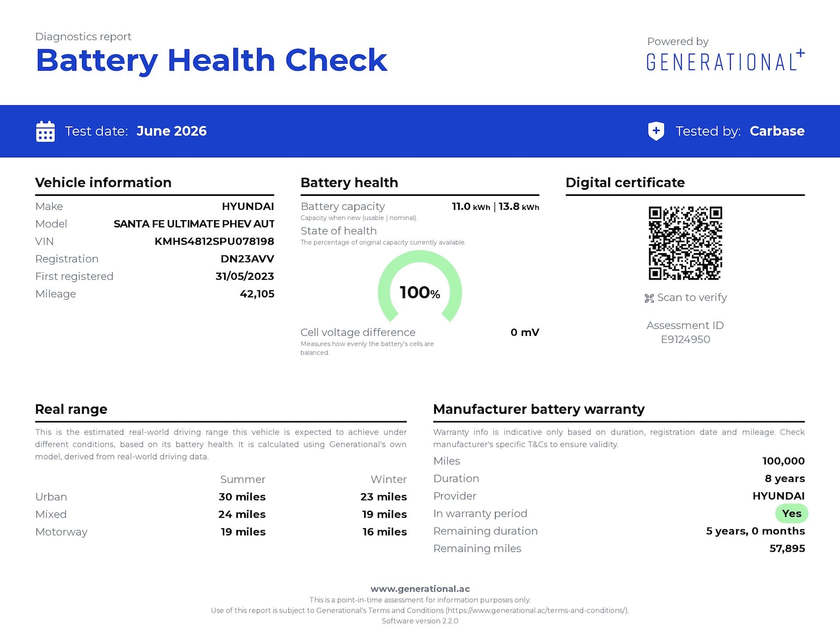Select the tester name Carbase
Screen dimensions: 840x630
click(777, 131)
